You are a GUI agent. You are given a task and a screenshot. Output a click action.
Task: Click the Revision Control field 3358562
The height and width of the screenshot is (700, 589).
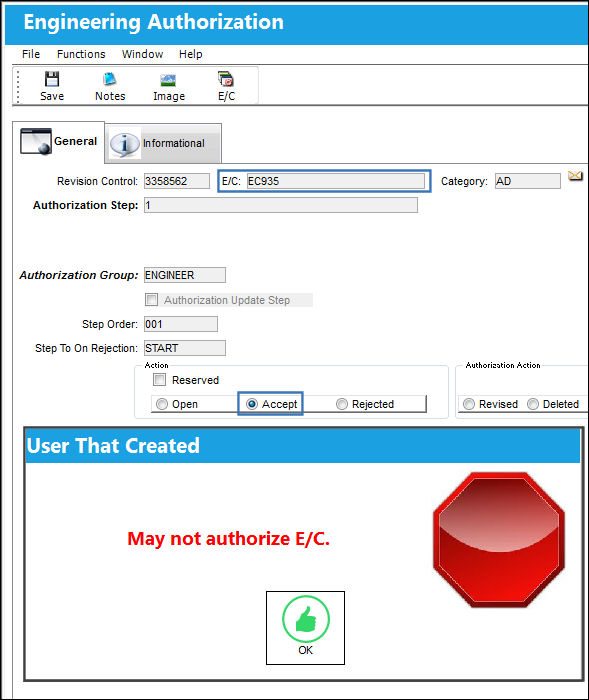pos(177,181)
